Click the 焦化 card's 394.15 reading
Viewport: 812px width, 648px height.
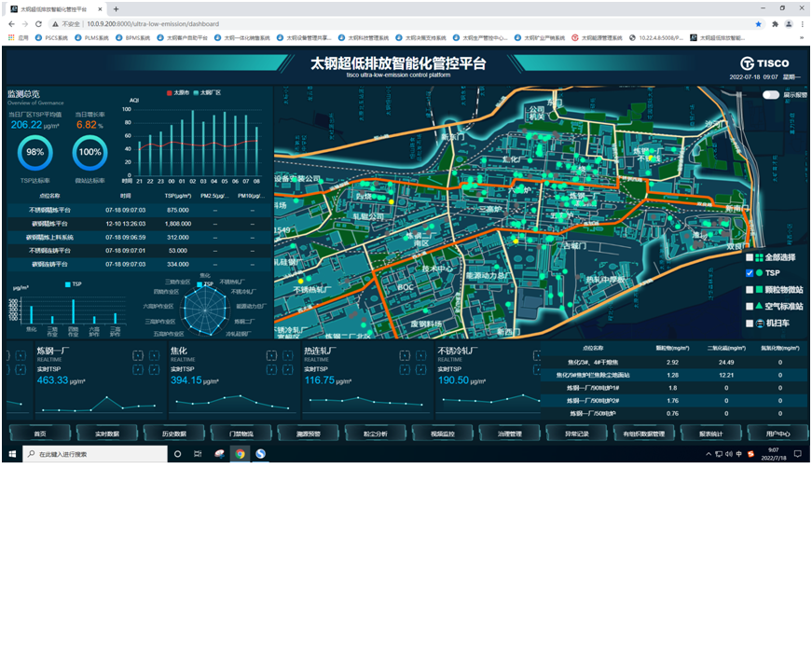tap(186, 380)
